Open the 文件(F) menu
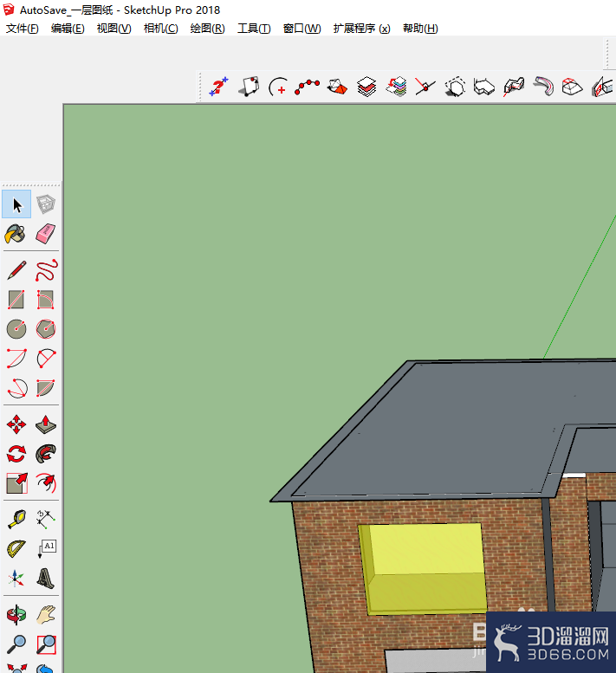 tap(22, 29)
